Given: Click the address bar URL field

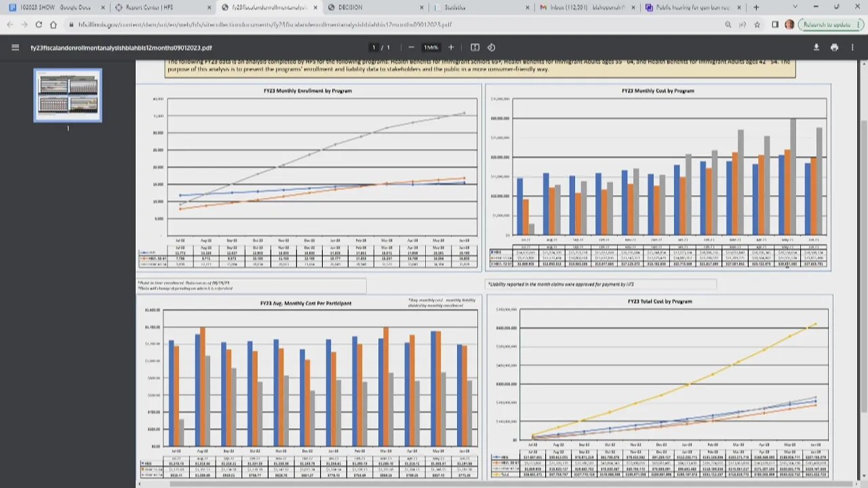Looking at the screenshot, I should (393, 24).
